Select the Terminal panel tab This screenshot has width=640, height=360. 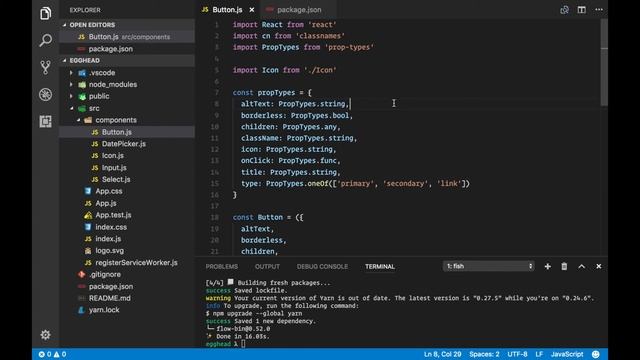click(380, 267)
